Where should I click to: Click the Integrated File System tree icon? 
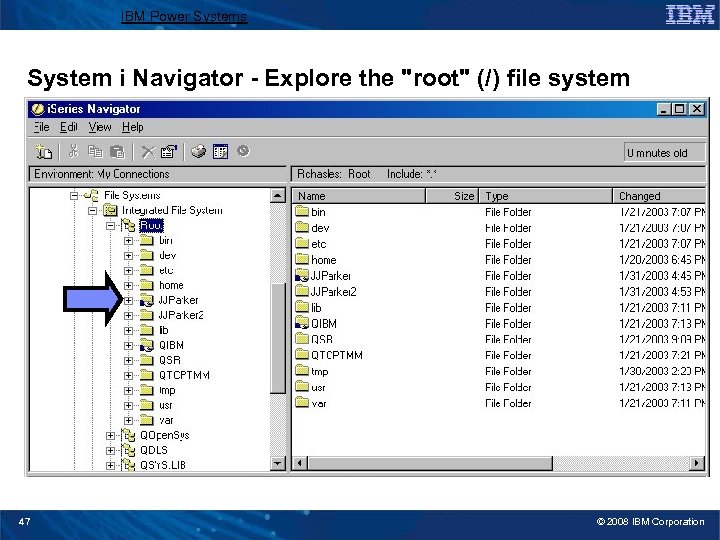tap(110, 210)
